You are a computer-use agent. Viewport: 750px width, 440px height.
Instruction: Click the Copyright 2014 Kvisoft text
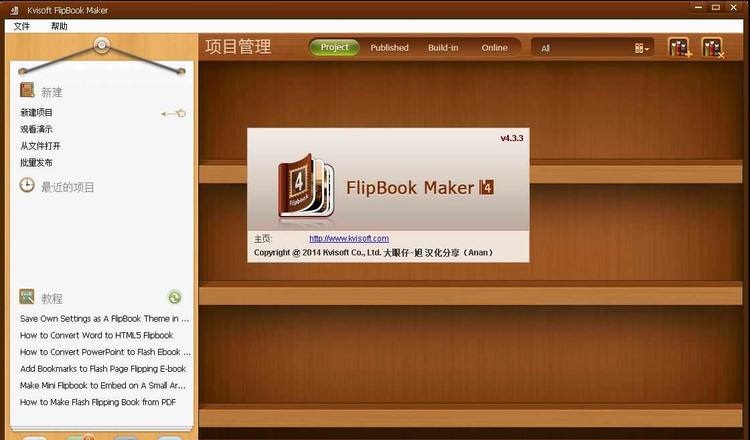coord(373,253)
